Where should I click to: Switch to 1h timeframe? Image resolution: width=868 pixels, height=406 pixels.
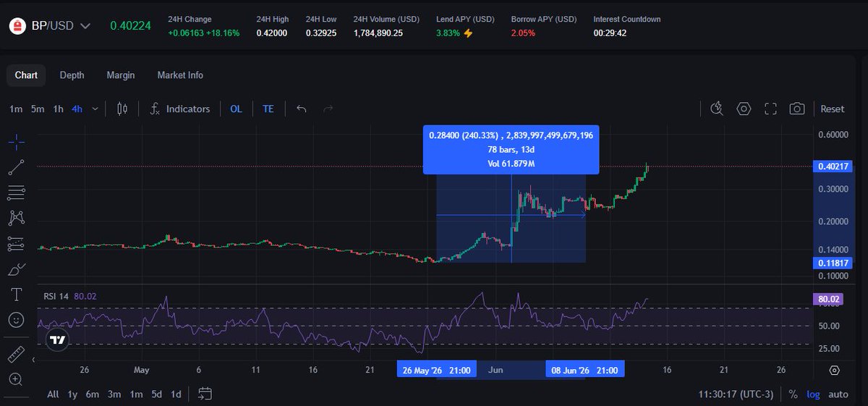click(59, 109)
